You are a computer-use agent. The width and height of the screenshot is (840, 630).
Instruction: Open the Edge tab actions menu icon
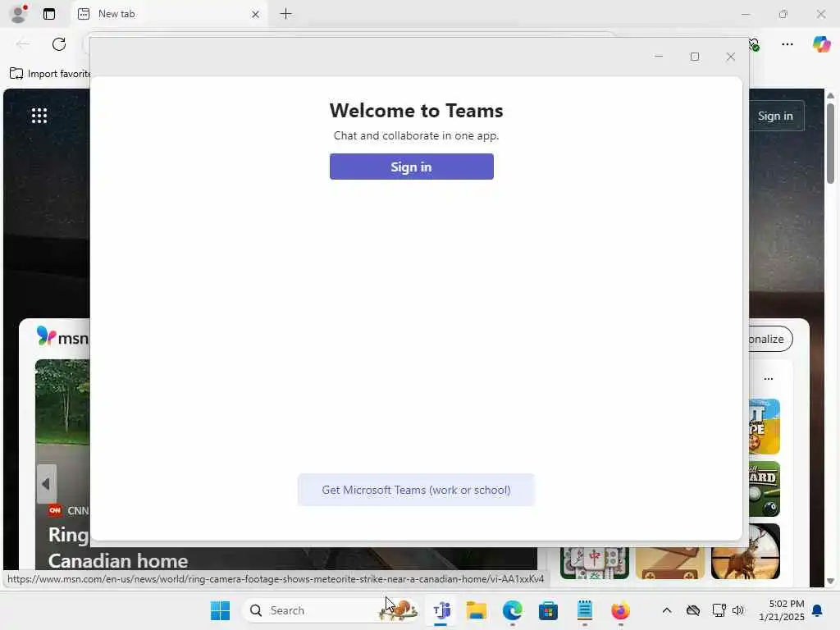tap(49, 14)
